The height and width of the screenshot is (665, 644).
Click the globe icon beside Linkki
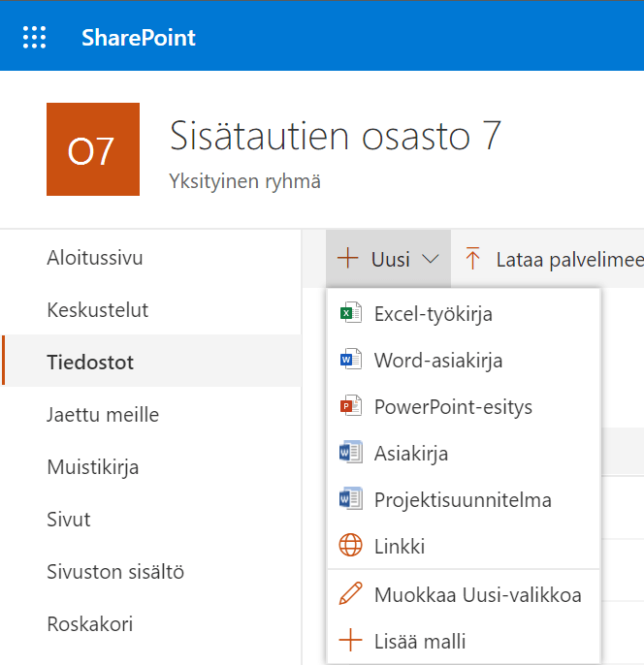[349, 546]
